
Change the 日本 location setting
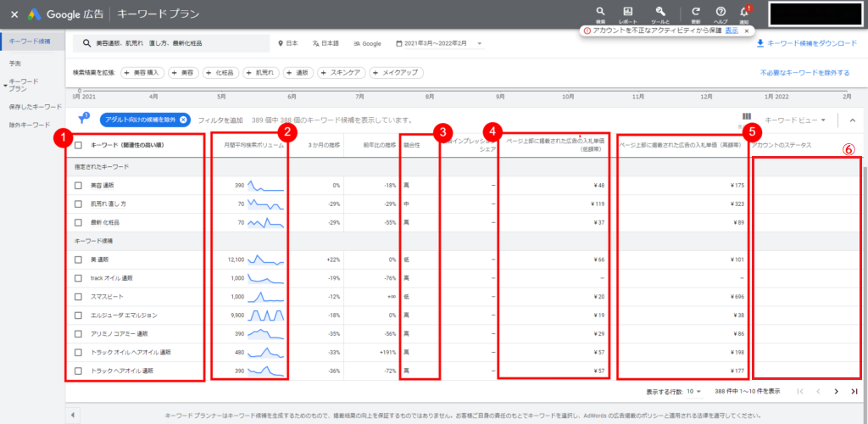click(x=288, y=43)
